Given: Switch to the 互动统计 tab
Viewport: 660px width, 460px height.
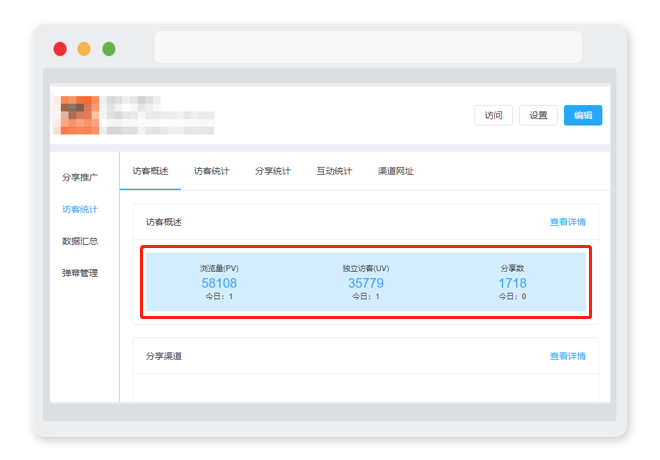Looking at the screenshot, I should pyautogui.click(x=334, y=171).
